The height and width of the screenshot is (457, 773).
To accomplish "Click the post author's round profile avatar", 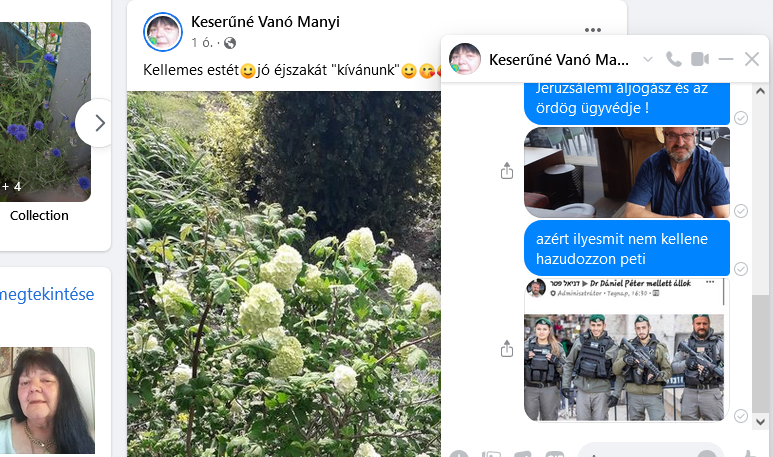I will click(x=163, y=32).
